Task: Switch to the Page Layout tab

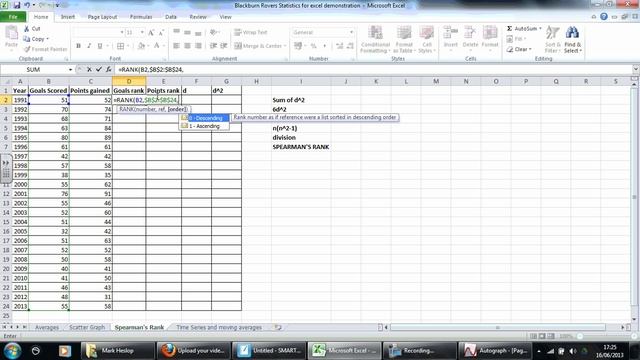Action: click(102, 17)
